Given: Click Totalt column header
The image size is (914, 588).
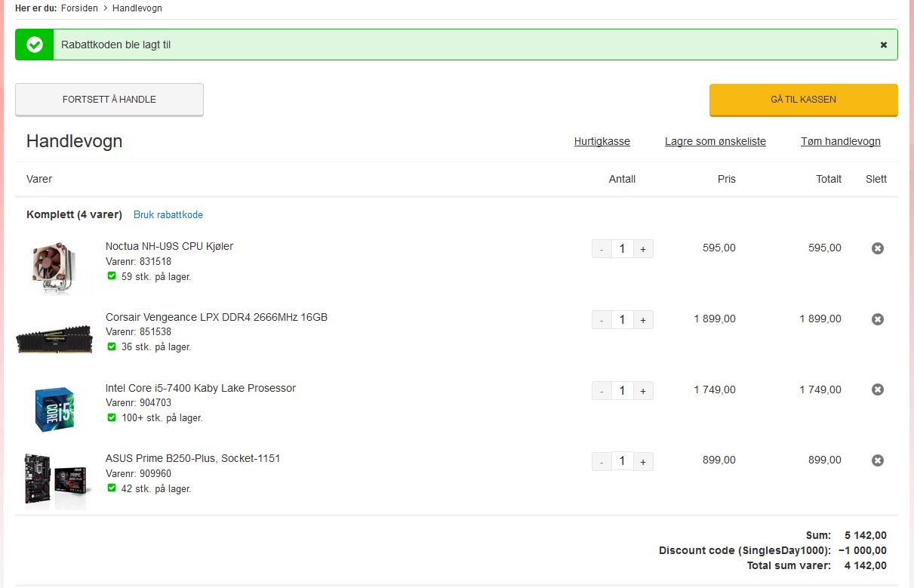Looking at the screenshot, I should [x=829, y=179].
